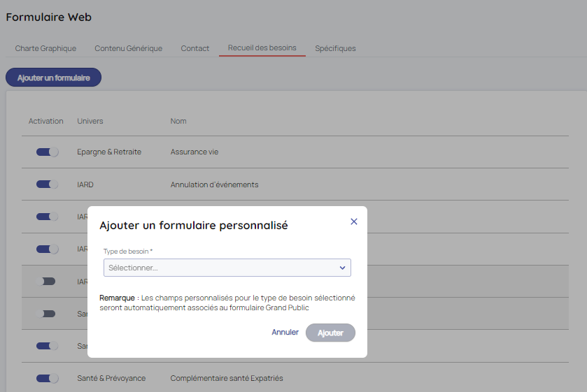Close the custom form dialog with X
Viewport: 587px width, 392px height.
353,222
